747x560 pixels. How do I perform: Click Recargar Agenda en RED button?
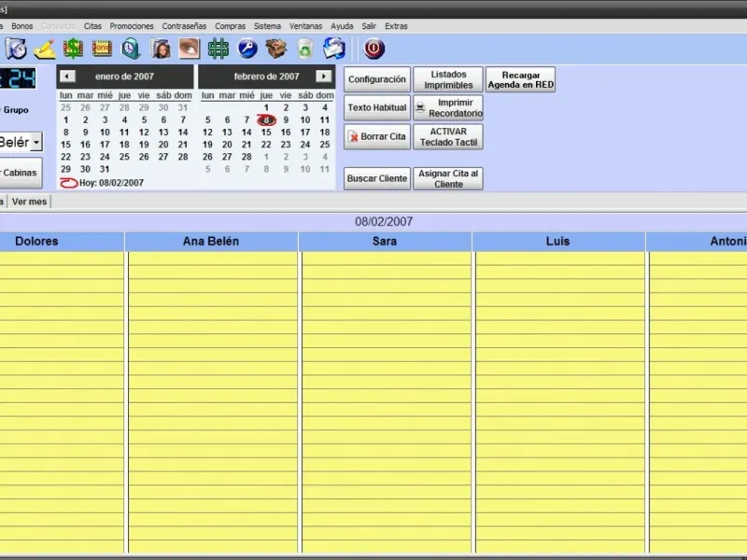521,79
